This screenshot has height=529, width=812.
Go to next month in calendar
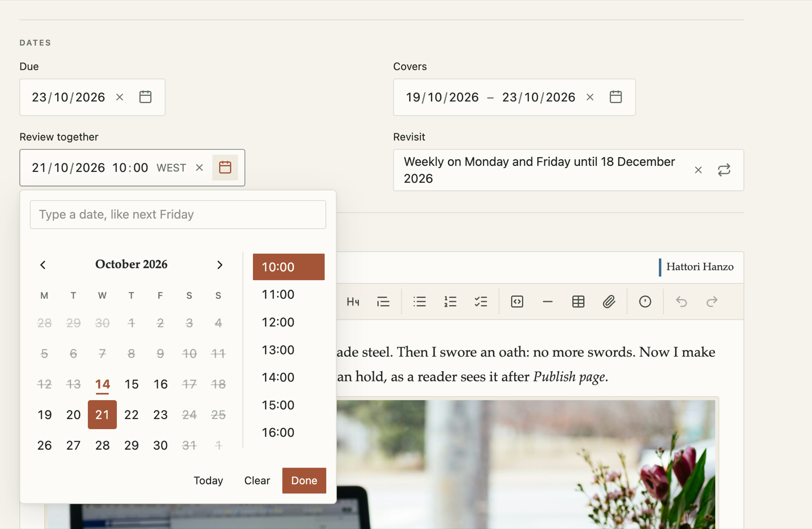220,265
